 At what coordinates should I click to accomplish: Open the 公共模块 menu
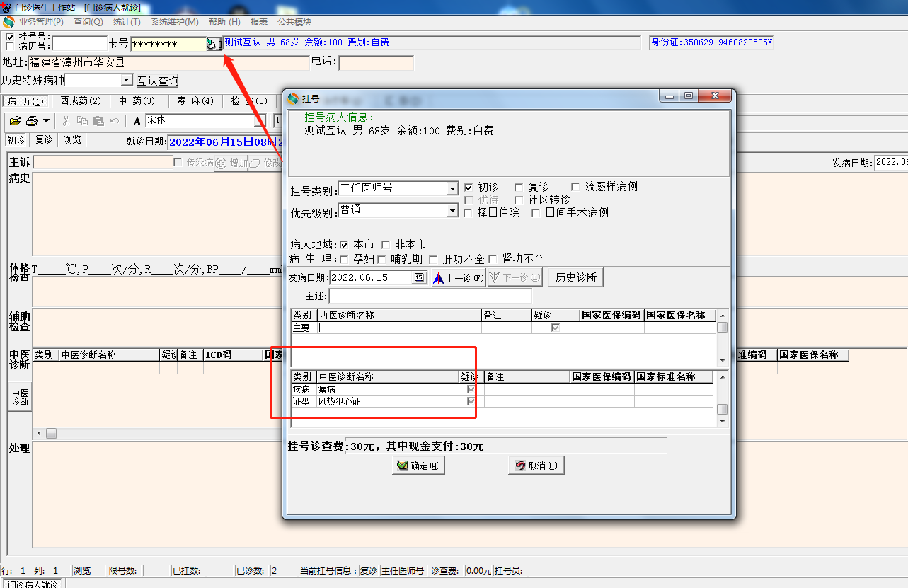[294, 22]
